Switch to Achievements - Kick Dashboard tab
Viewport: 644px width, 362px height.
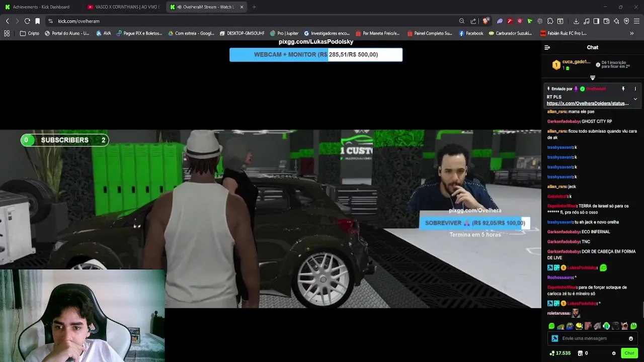click(x=40, y=7)
